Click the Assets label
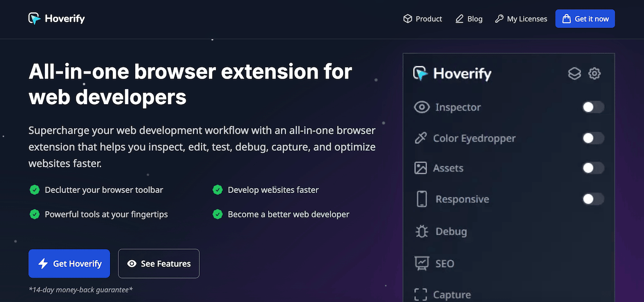Image resolution: width=644 pixels, height=302 pixels. click(x=448, y=168)
